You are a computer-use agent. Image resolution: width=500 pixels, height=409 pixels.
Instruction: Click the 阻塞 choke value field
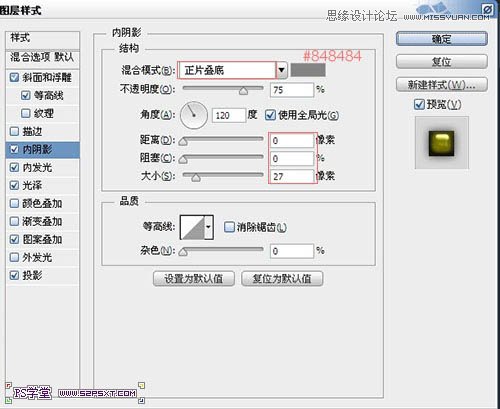click(292, 158)
